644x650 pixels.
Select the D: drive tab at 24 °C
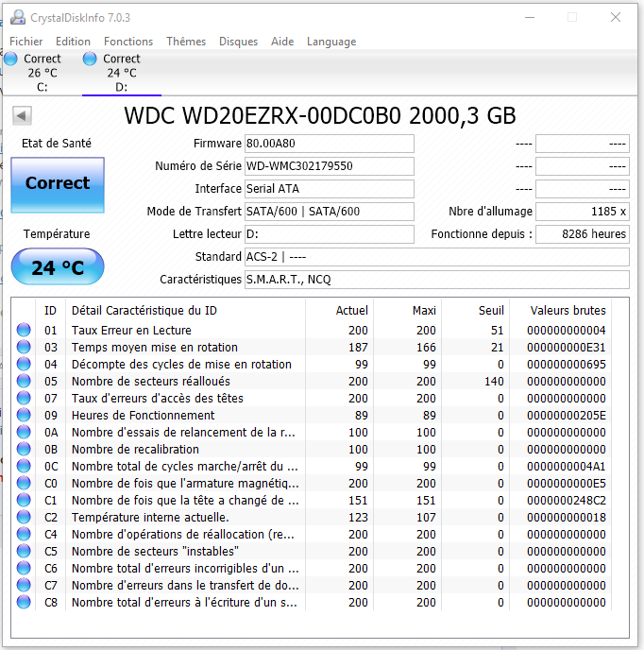click(x=122, y=73)
